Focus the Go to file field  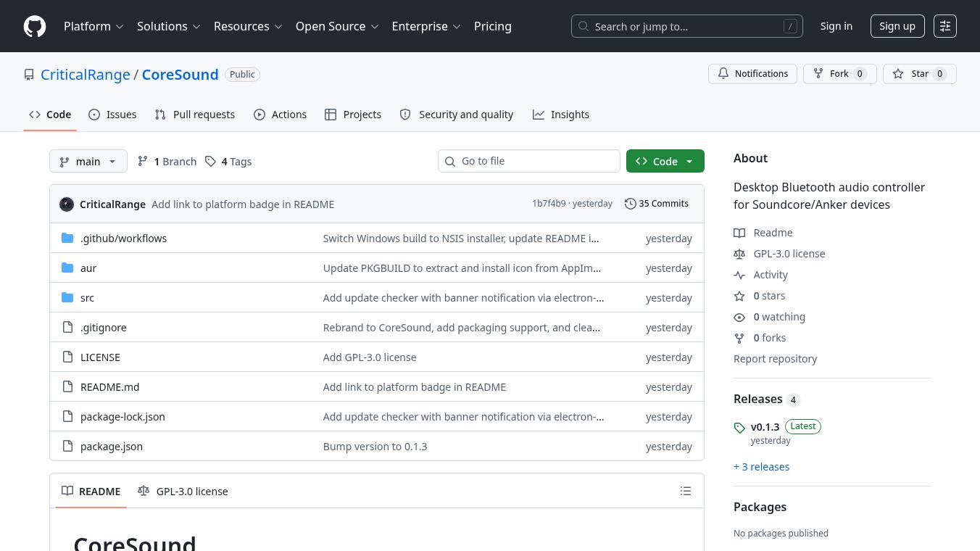click(x=529, y=161)
